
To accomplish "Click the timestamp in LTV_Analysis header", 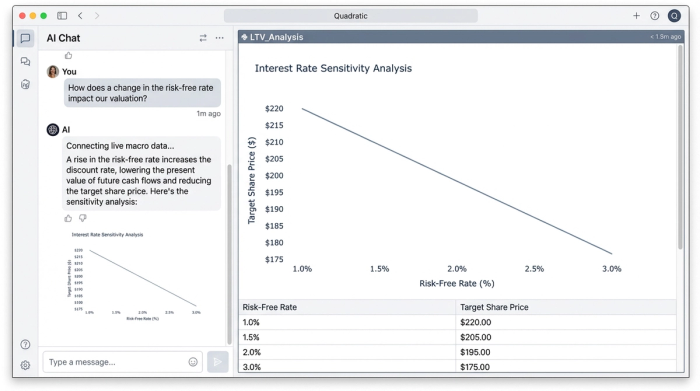I will pyautogui.click(x=665, y=37).
